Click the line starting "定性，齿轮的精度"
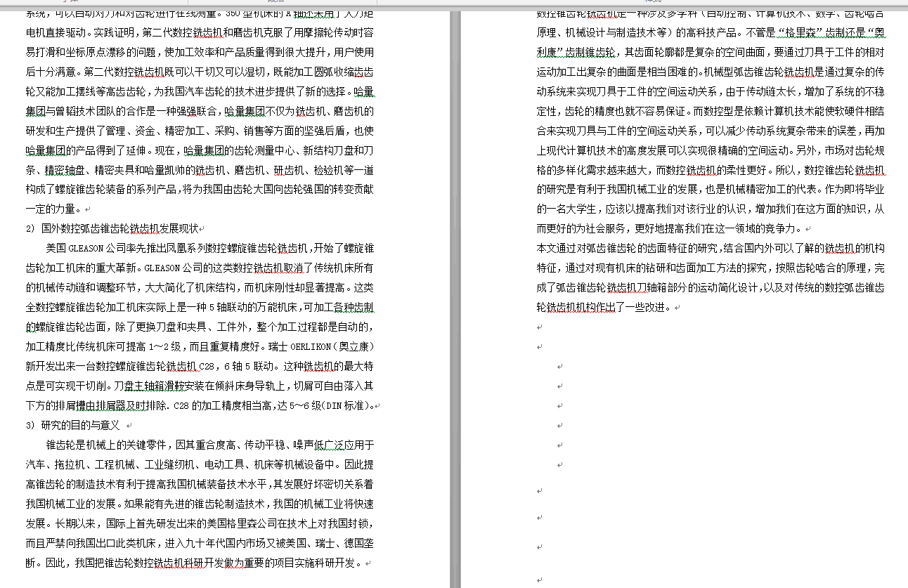Image resolution: width=908 pixels, height=588 pixels. (x=711, y=110)
